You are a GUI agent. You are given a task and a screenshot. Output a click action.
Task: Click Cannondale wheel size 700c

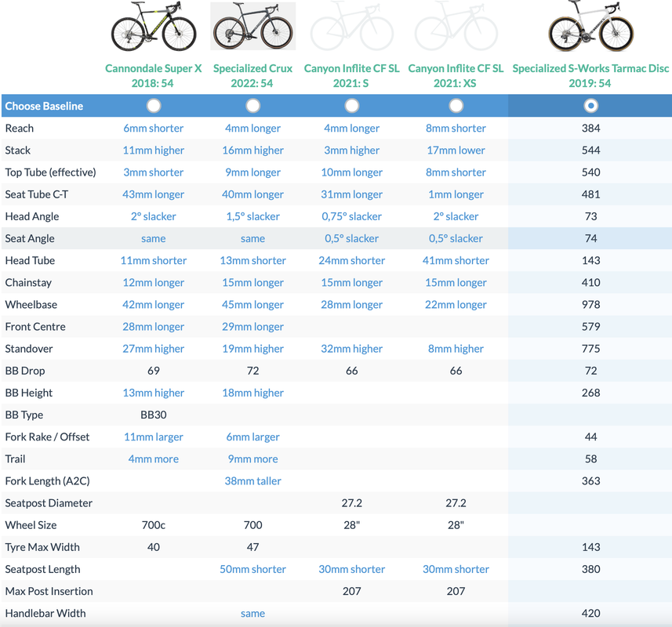pos(154,525)
